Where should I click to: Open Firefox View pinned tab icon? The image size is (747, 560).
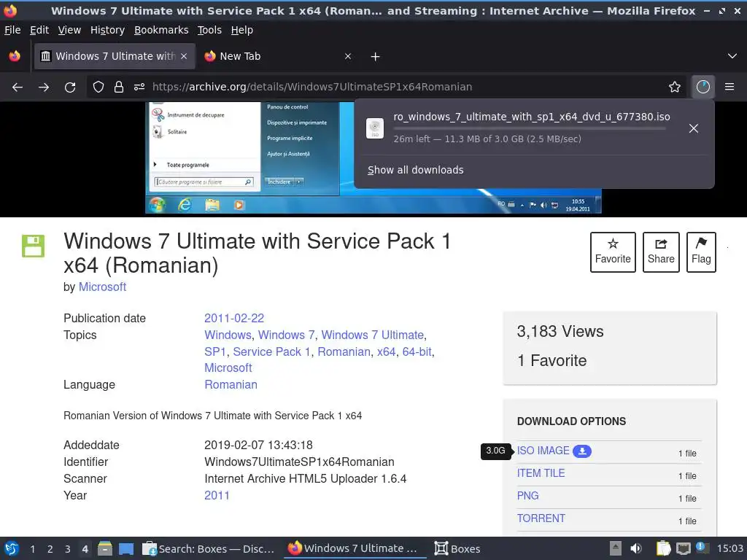(15, 56)
